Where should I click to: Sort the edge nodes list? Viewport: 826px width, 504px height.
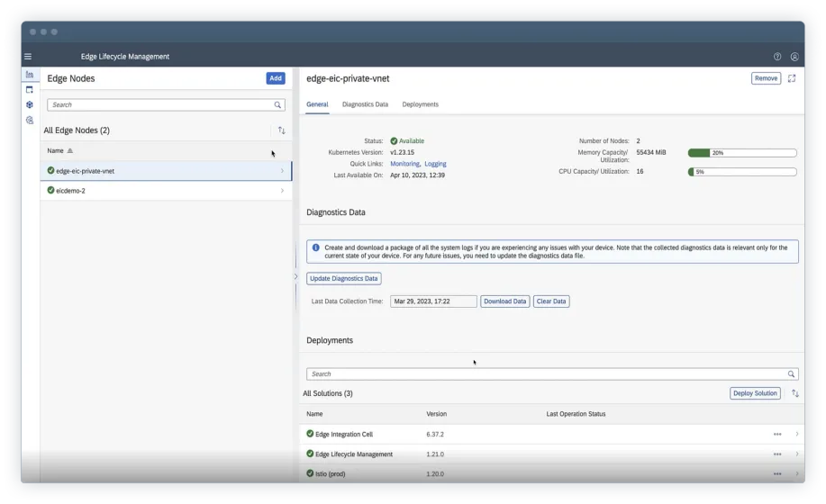tap(281, 130)
